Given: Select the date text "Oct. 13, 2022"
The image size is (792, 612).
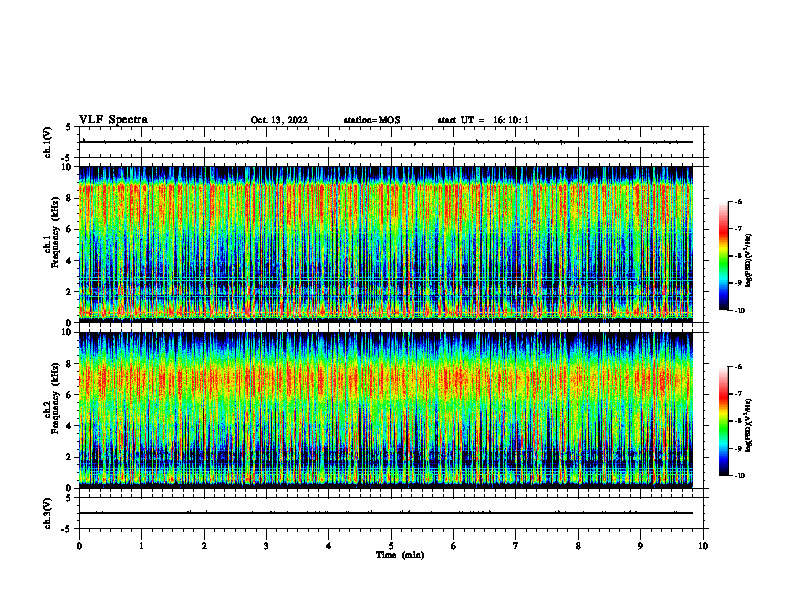Looking at the screenshot, I should pyautogui.click(x=279, y=120).
